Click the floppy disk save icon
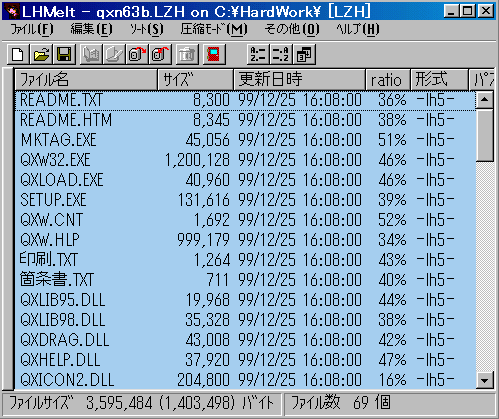Image resolution: width=499 pixels, height=419 pixels. [x=64, y=54]
